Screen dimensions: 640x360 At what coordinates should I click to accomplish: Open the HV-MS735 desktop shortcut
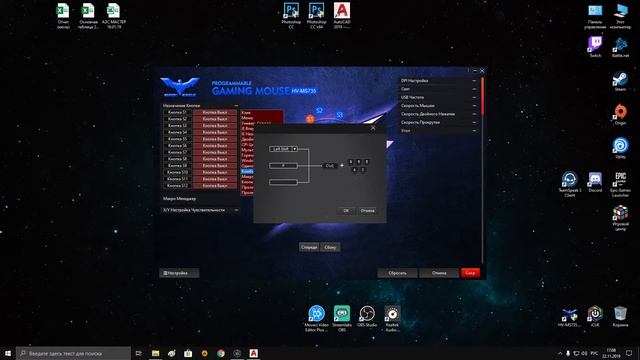(570, 317)
